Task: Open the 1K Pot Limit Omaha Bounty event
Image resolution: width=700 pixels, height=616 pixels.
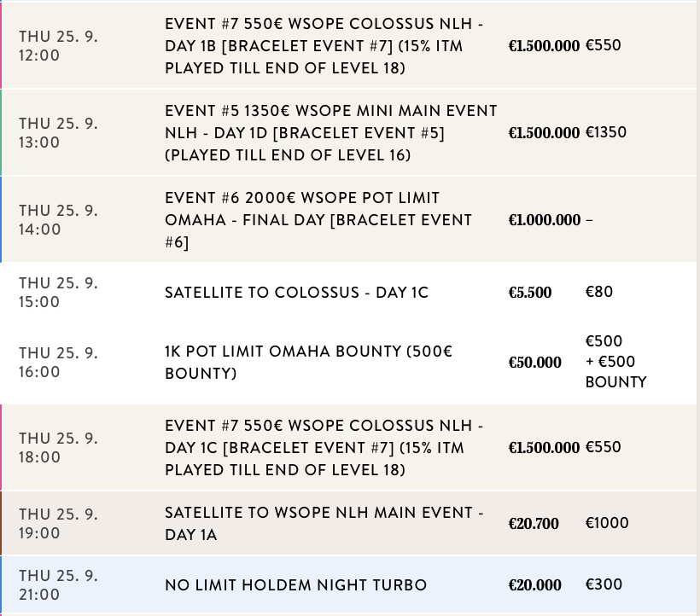Action: coord(308,363)
